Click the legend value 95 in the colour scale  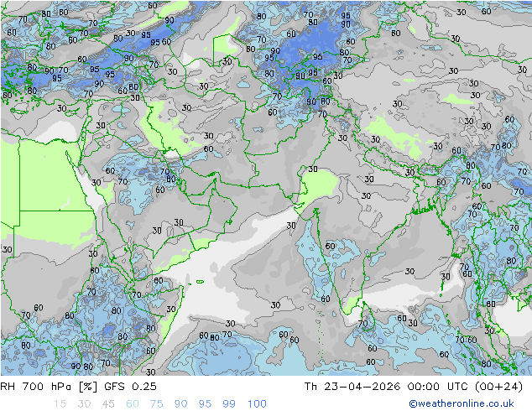[205, 404]
